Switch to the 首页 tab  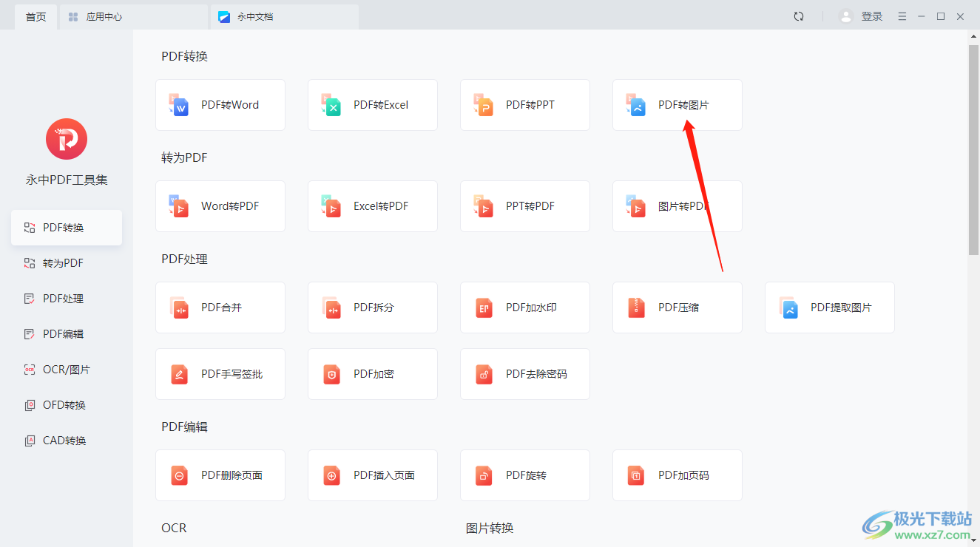point(36,17)
